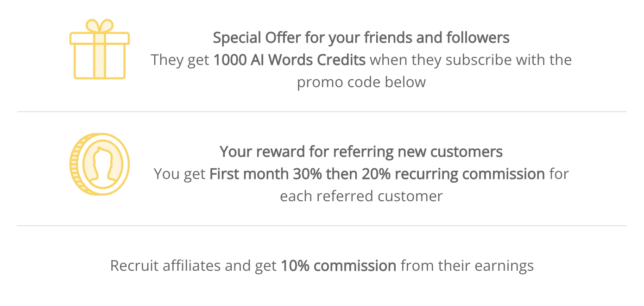The height and width of the screenshot is (306, 644).
Task: Click the yellow gift box icon
Action: (100, 49)
